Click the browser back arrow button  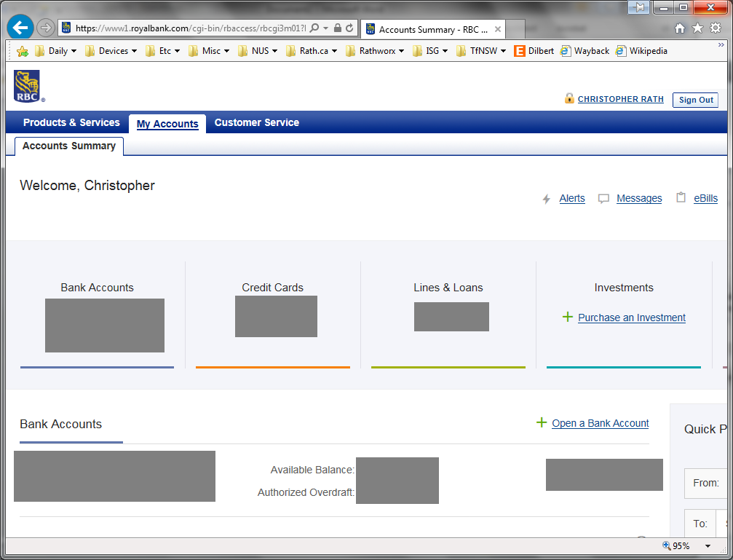20,28
